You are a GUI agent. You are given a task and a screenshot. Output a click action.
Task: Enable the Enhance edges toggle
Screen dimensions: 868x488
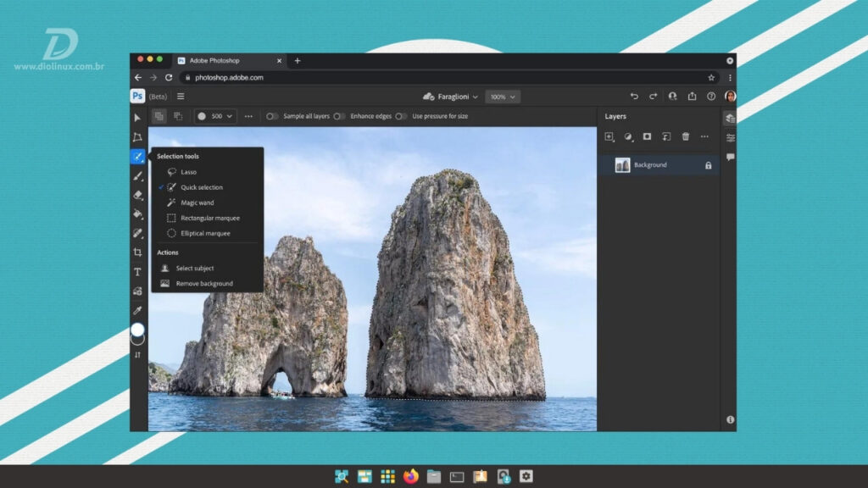click(338, 116)
